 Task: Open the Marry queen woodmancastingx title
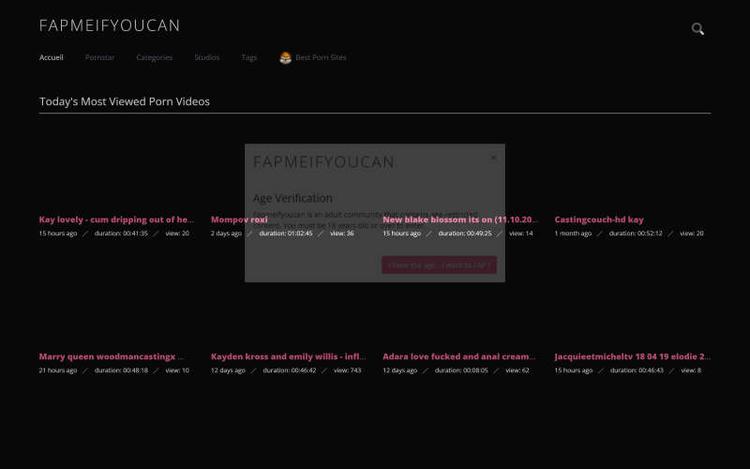pos(111,356)
